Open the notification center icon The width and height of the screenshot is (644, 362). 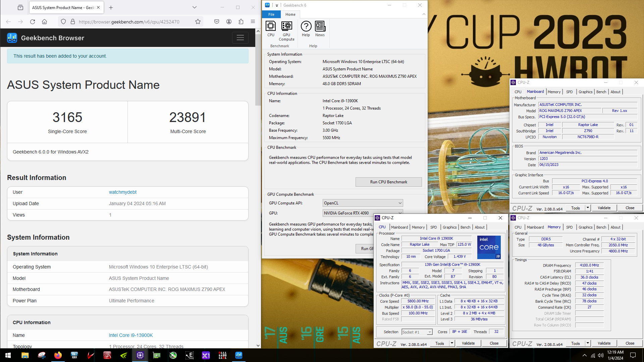[633, 355]
